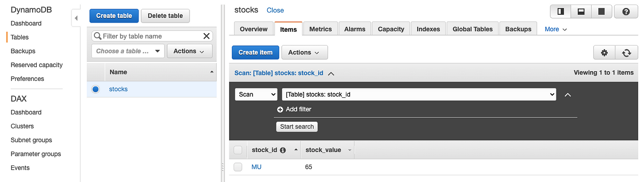Screen dimensions: 644x182
Task: Switch to the Global Tables tab
Action: [x=472, y=29]
